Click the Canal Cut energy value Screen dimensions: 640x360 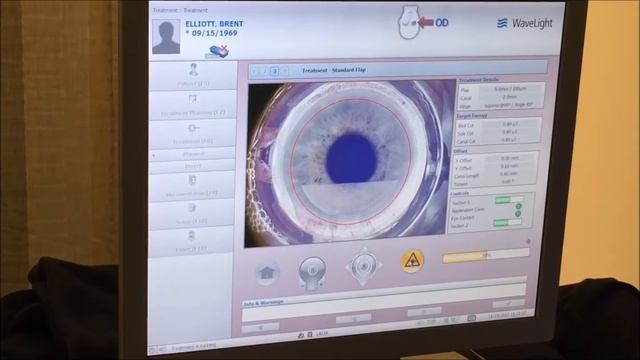(x=509, y=140)
